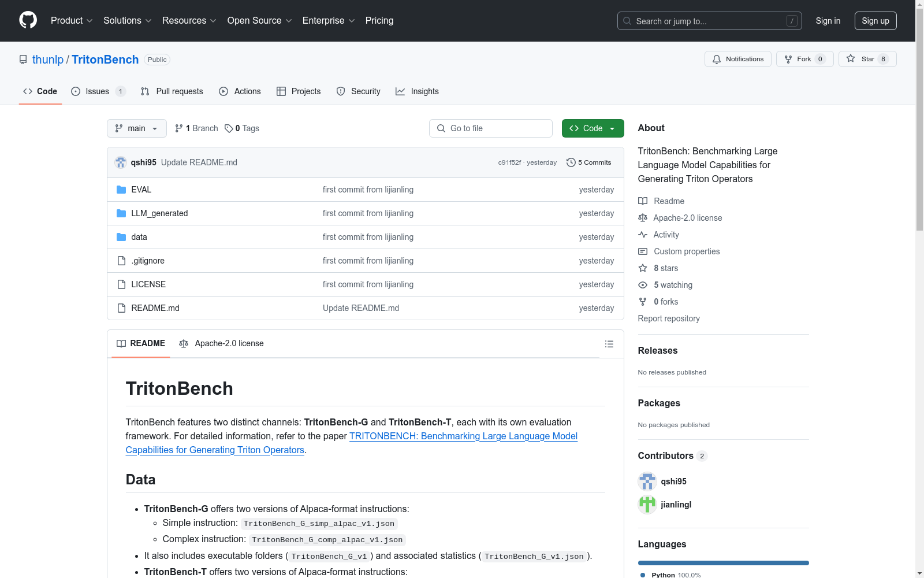Open commit hash c91f52f
The image size is (924, 578).
tap(509, 163)
